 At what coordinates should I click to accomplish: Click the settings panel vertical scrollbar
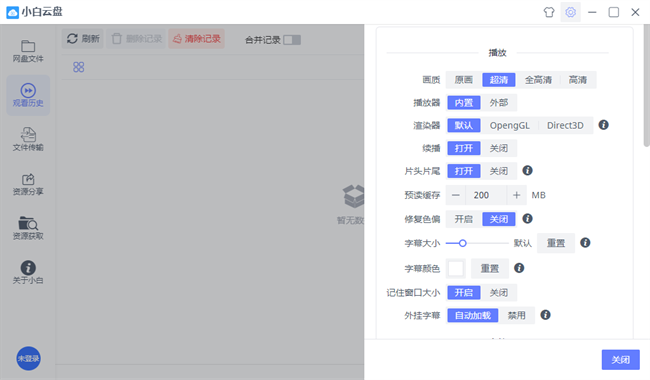[647, 85]
